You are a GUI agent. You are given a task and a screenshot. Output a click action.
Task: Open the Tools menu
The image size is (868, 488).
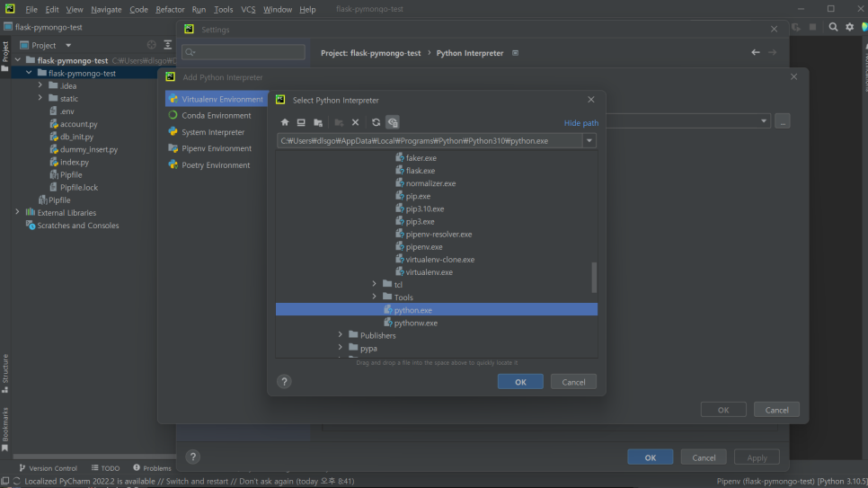click(223, 9)
